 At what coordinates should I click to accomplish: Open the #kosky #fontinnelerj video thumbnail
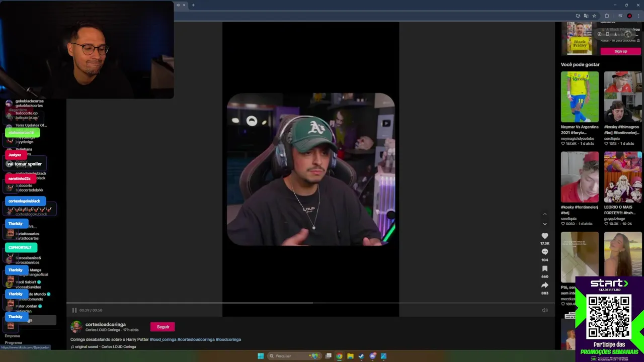tap(580, 177)
